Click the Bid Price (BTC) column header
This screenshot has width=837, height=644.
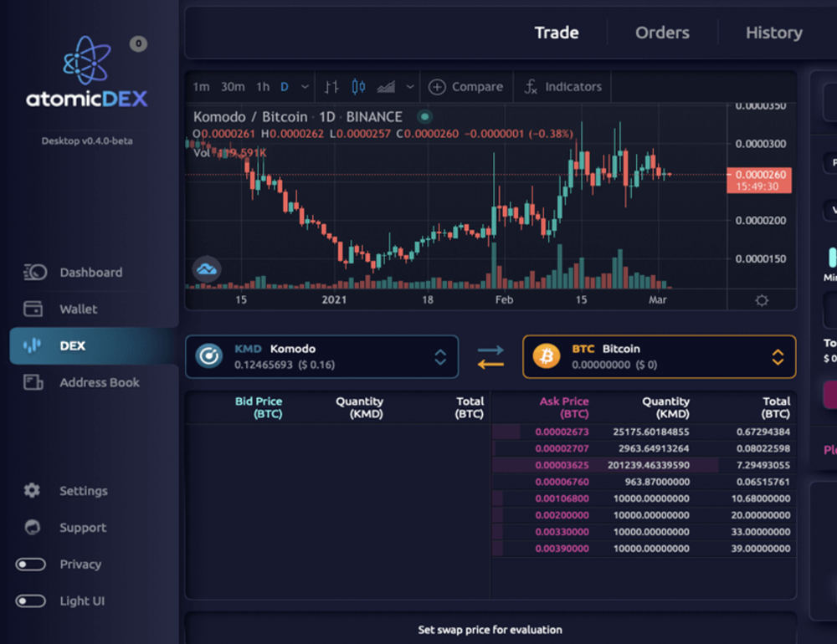coord(259,407)
